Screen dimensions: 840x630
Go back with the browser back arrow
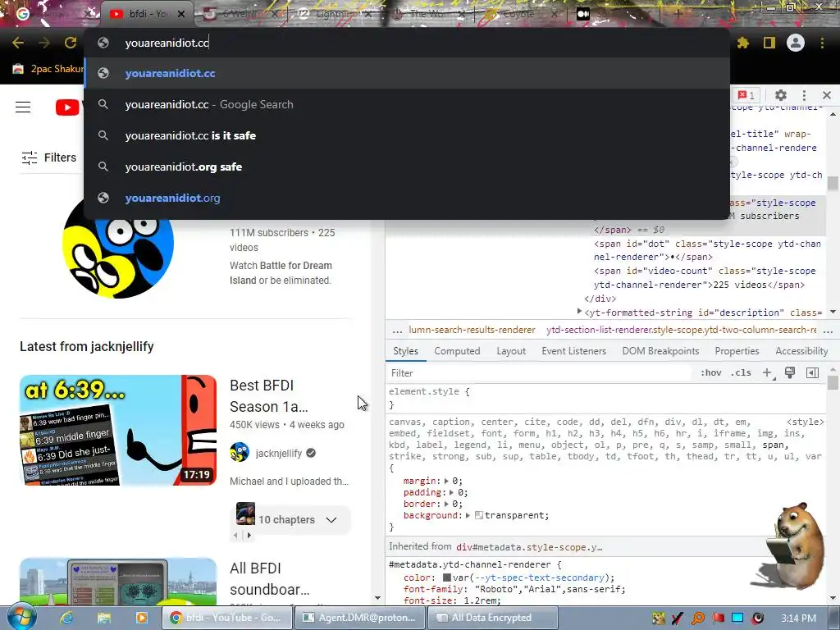(x=18, y=43)
